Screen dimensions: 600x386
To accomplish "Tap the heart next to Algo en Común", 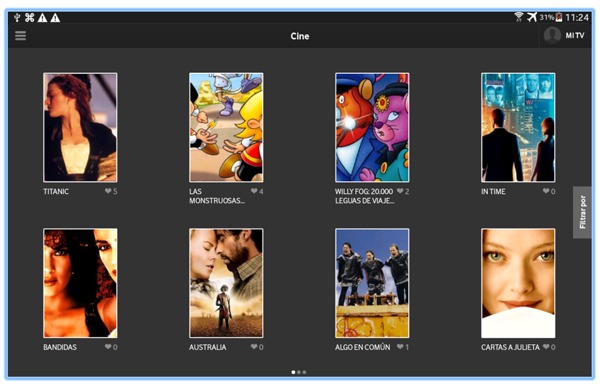I will point(400,347).
